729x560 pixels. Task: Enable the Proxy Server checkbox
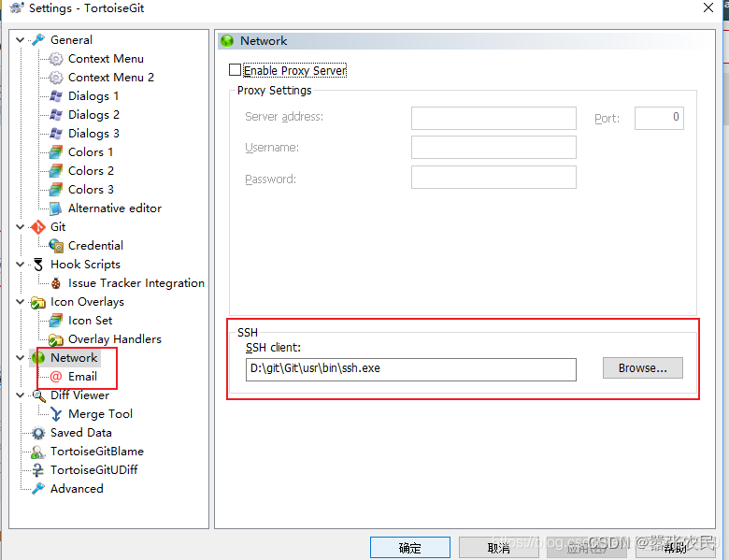pyautogui.click(x=235, y=70)
